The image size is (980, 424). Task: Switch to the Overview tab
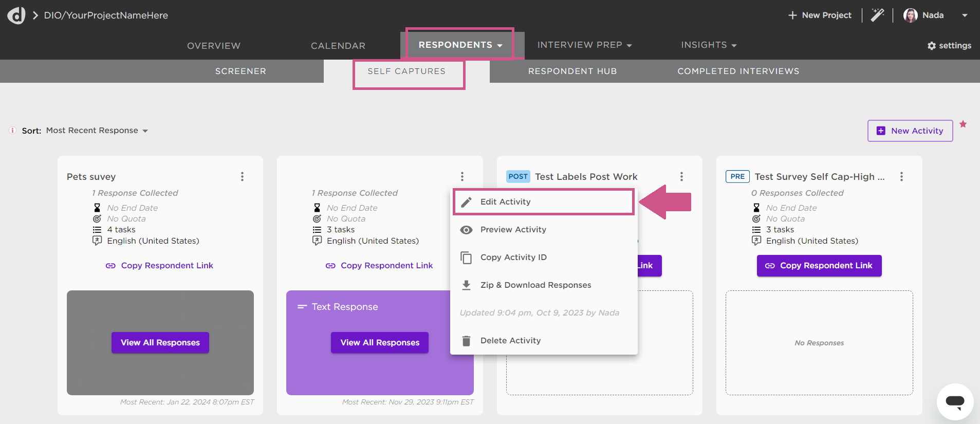[x=214, y=46]
